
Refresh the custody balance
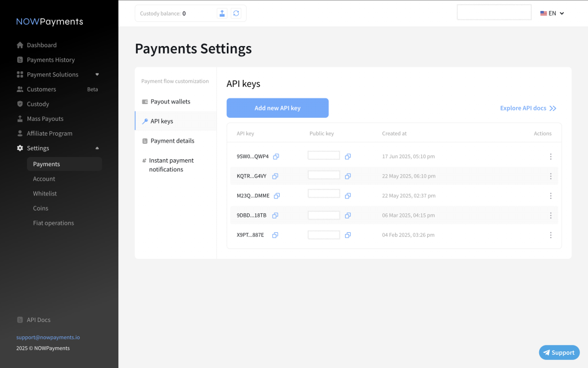click(236, 13)
